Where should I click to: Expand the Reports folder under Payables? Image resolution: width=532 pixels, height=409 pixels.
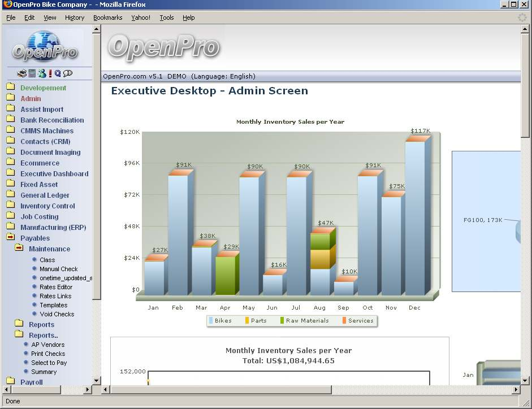coord(19,324)
